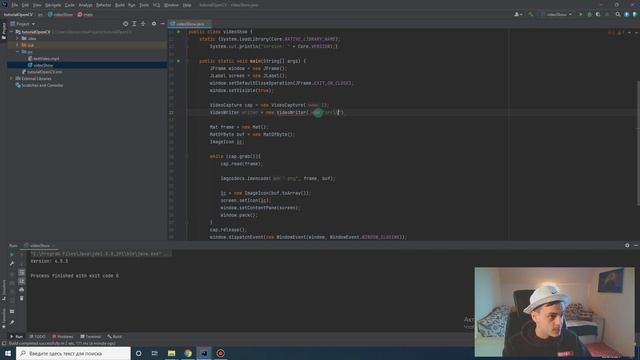Open the Refactor menu

click(103, 5)
